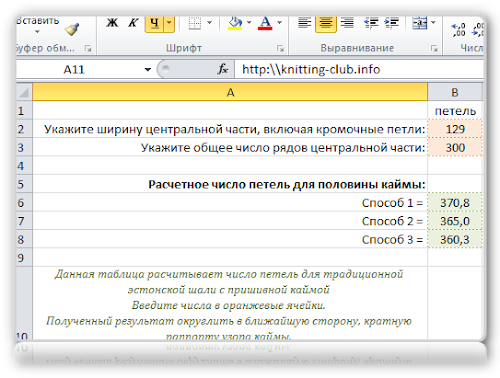This screenshot has height=378, width=500.
Task: Increase indent icon
Action: coord(391,23)
